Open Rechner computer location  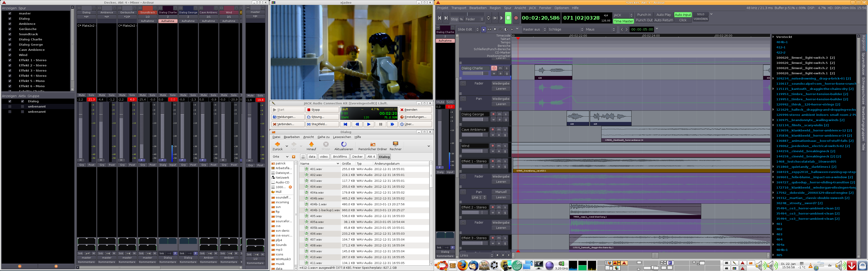pyautogui.click(x=396, y=146)
